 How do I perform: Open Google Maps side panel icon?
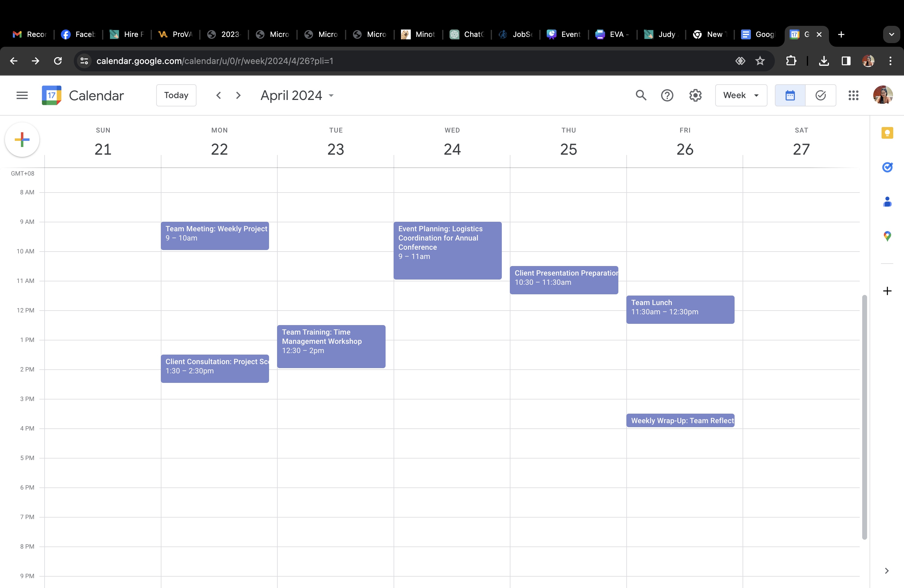(x=887, y=236)
